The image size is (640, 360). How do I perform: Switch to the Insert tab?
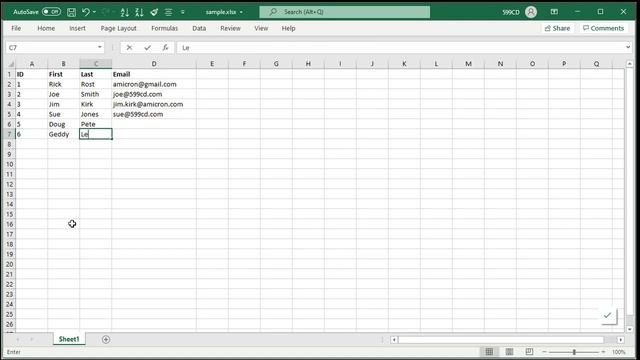(x=77, y=28)
